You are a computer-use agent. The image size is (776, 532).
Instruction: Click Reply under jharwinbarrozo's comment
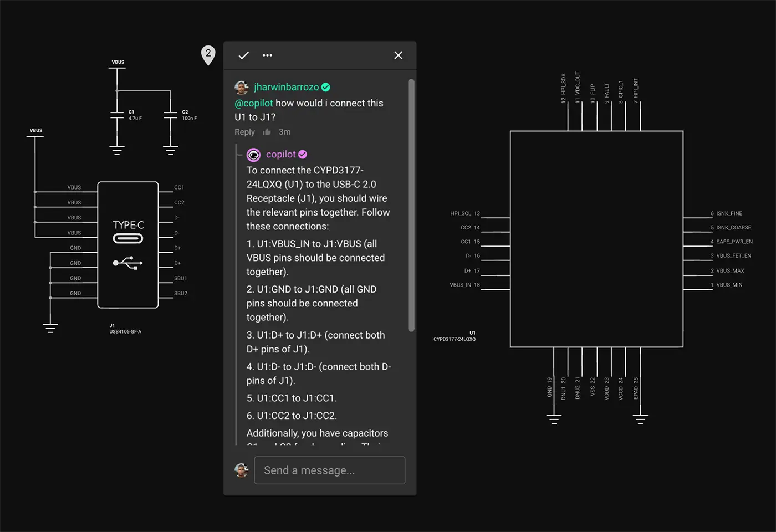244,132
